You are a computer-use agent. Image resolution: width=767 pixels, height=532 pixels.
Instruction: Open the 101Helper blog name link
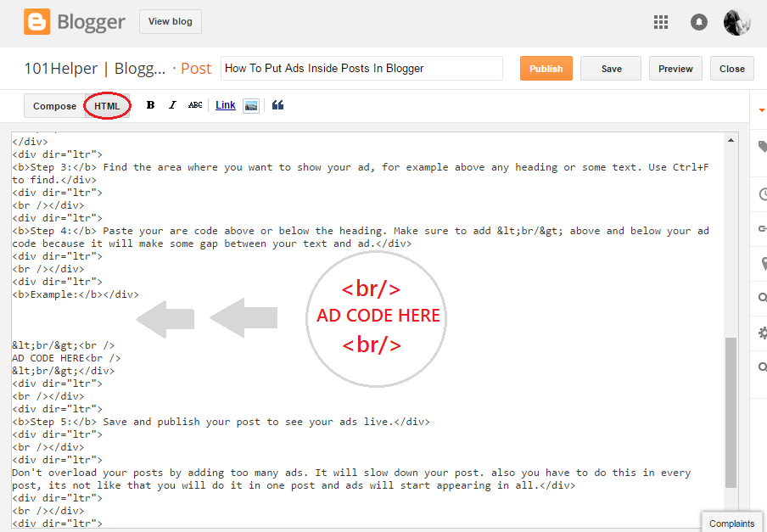[x=95, y=69]
